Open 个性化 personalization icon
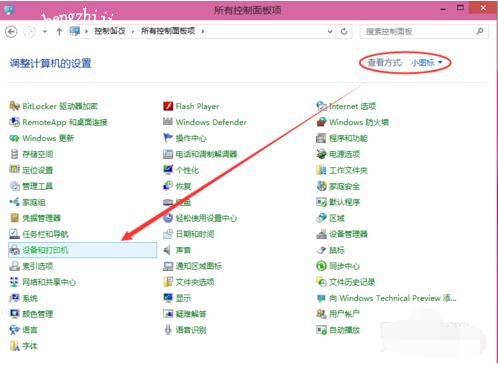 click(x=168, y=170)
